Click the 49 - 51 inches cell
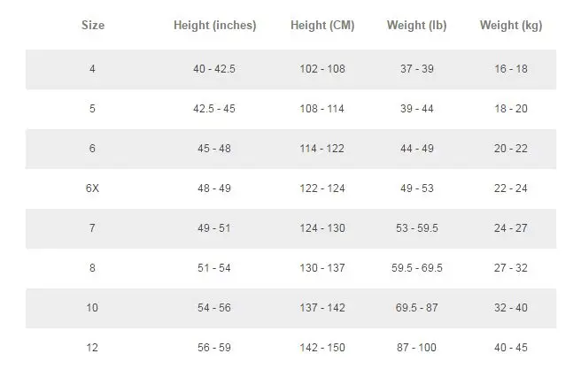 pyautogui.click(x=214, y=228)
